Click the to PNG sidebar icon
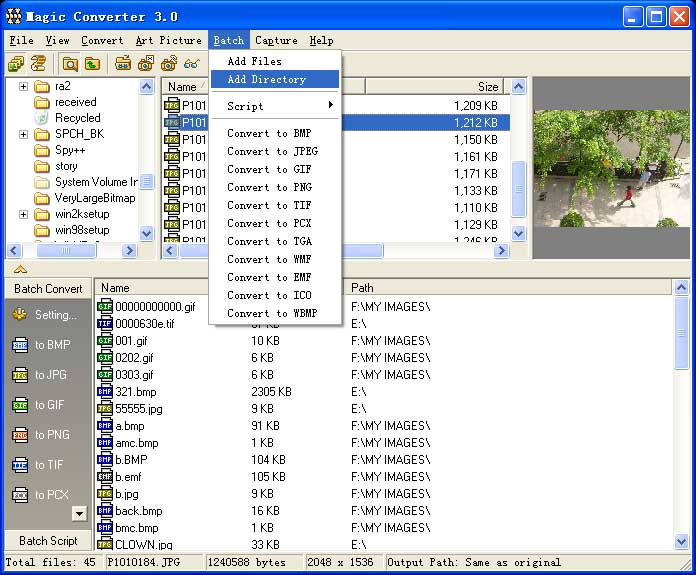 point(20,435)
